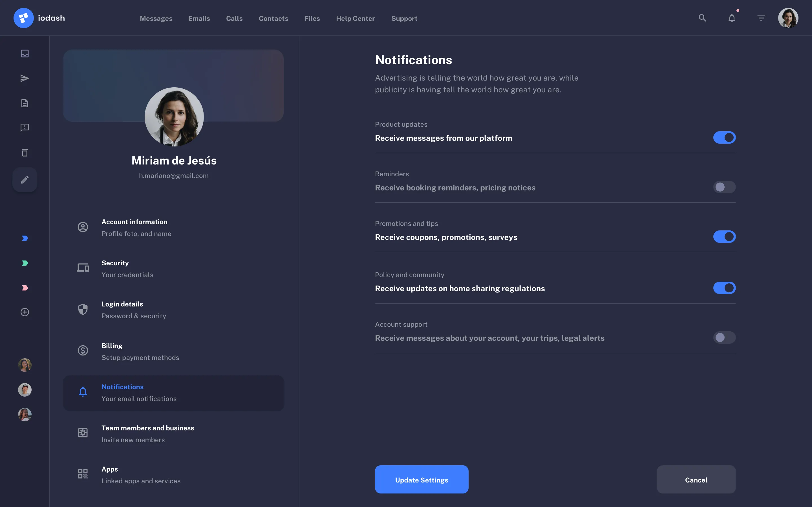Open the document icon in the sidebar

pyautogui.click(x=25, y=103)
